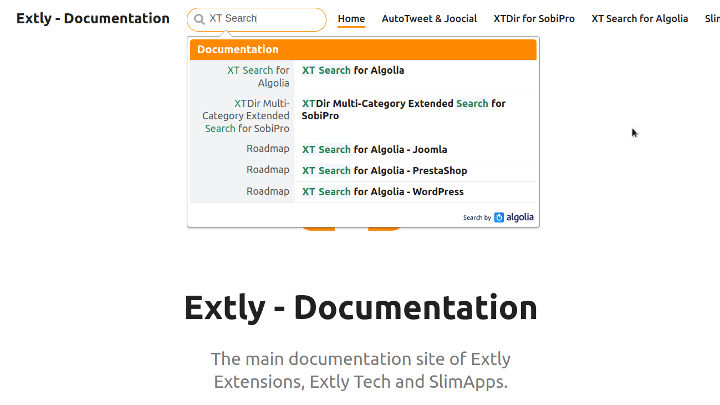Click the Algolia logo in dropdown footer
Screen dimensions: 720x405
(x=514, y=217)
